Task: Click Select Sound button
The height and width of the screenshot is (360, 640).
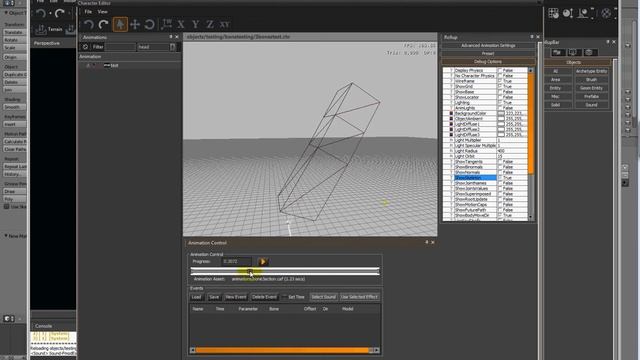Action: tap(323, 297)
